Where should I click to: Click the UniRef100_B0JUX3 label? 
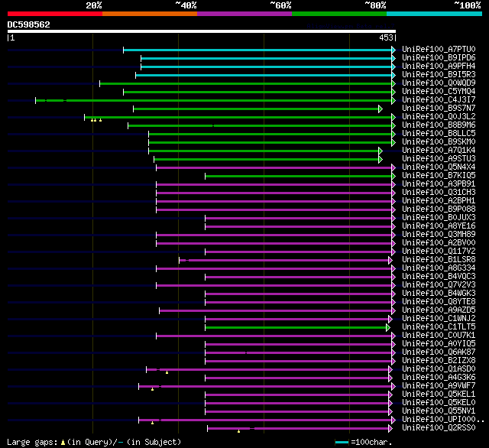pos(439,218)
